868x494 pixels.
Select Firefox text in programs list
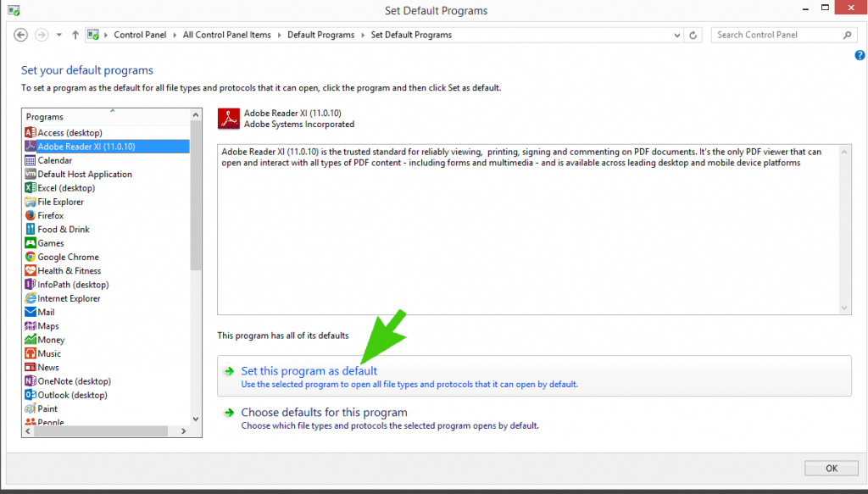[x=50, y=216]
